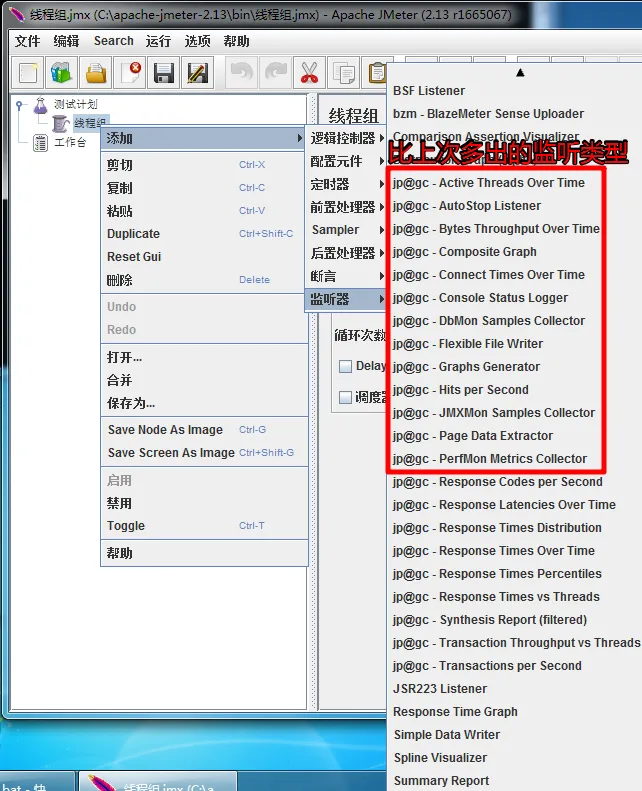Choose 复制 from the context menu
This screenshot has height=791, width=642.
tap(204, 188)
